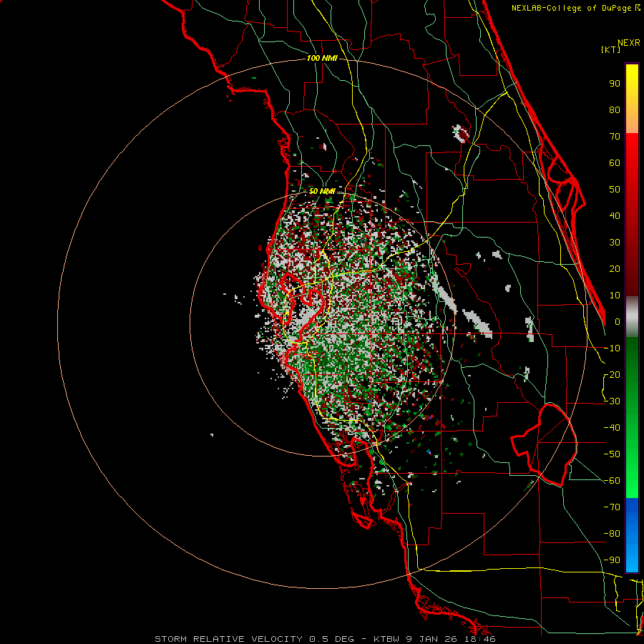
Task: Click the 50 value on velocity scale
Action: point(615,190)
